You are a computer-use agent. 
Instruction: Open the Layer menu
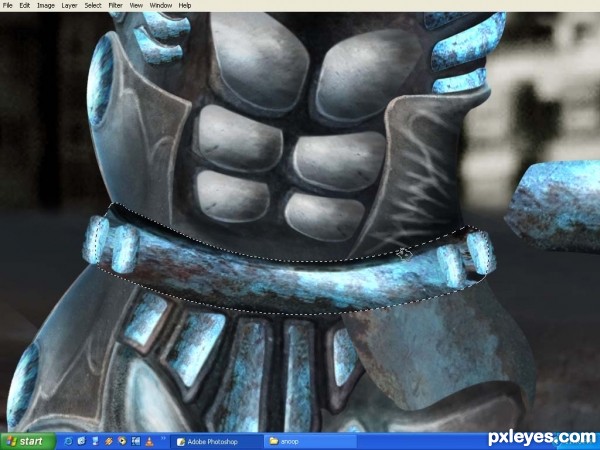[x=69, y=5]
